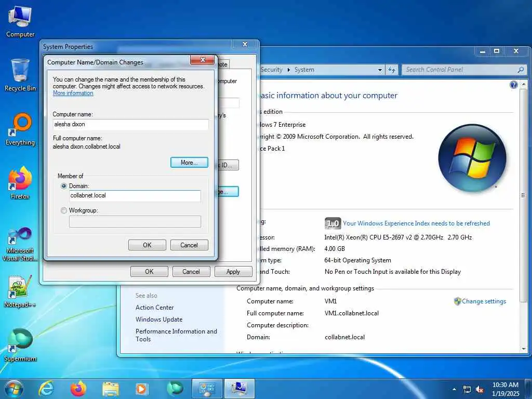Open the Action Center link
Viewport: 532px width, 399px height.
[x=154, y=308]
